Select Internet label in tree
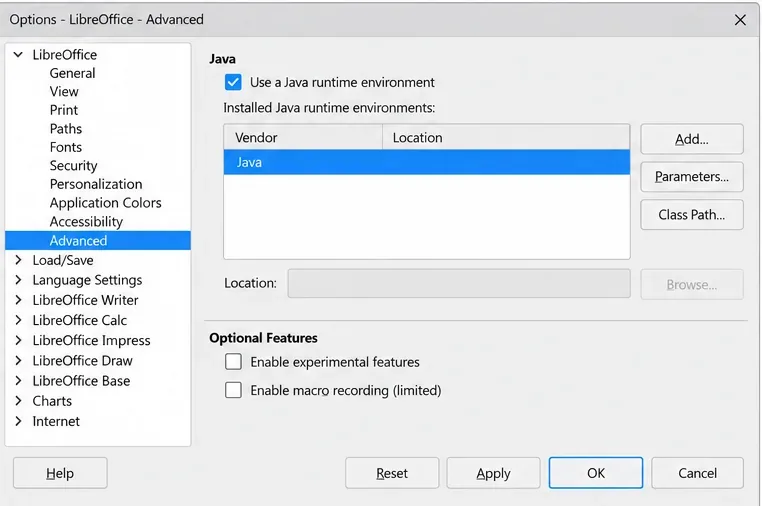Screen dimensions: 762x506 pos(56,421)
